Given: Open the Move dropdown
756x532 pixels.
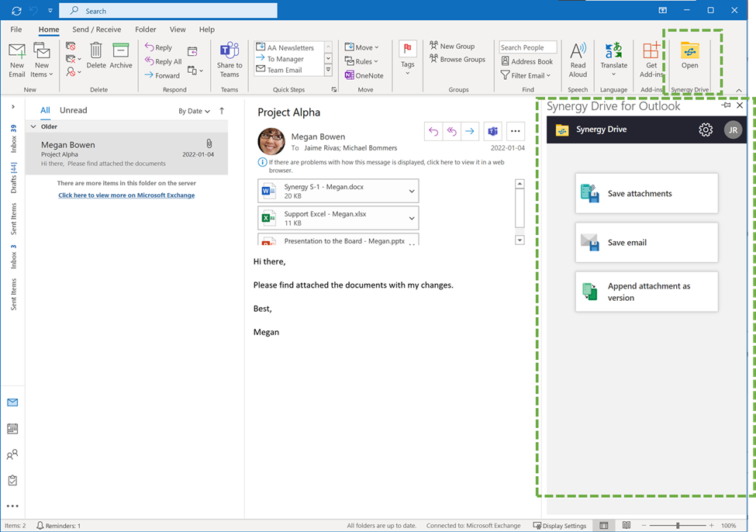Looking at the screenshot, I should 361,47.
